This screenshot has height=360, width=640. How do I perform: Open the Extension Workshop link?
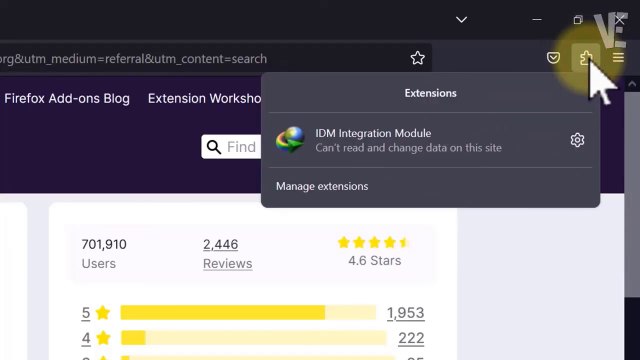point(204,98)
